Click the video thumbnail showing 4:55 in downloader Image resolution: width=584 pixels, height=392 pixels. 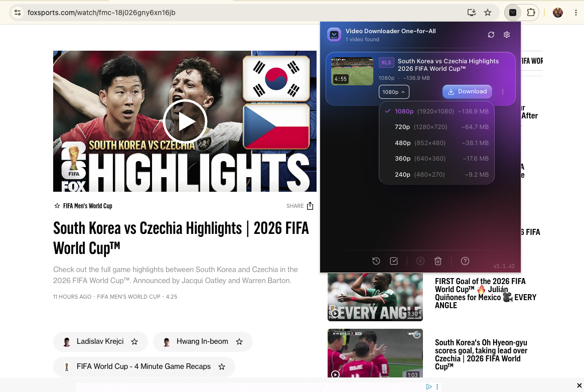point(352,71)
